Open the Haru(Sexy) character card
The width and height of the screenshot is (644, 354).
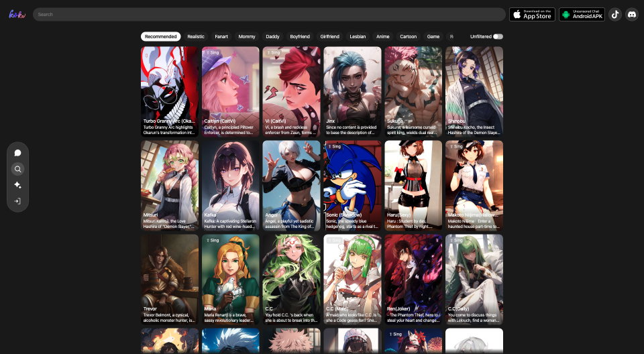pos(413,186)
